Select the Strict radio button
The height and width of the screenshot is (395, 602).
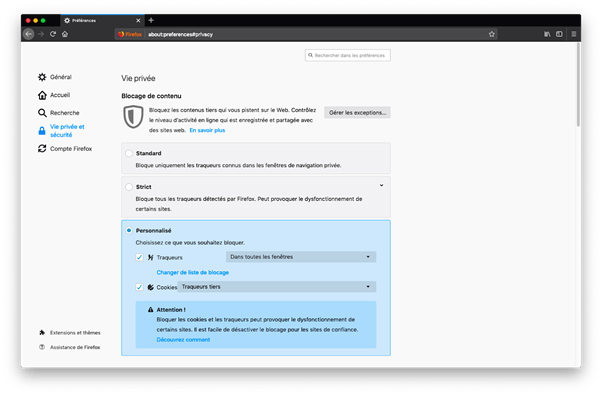click(x=129, y=187)
